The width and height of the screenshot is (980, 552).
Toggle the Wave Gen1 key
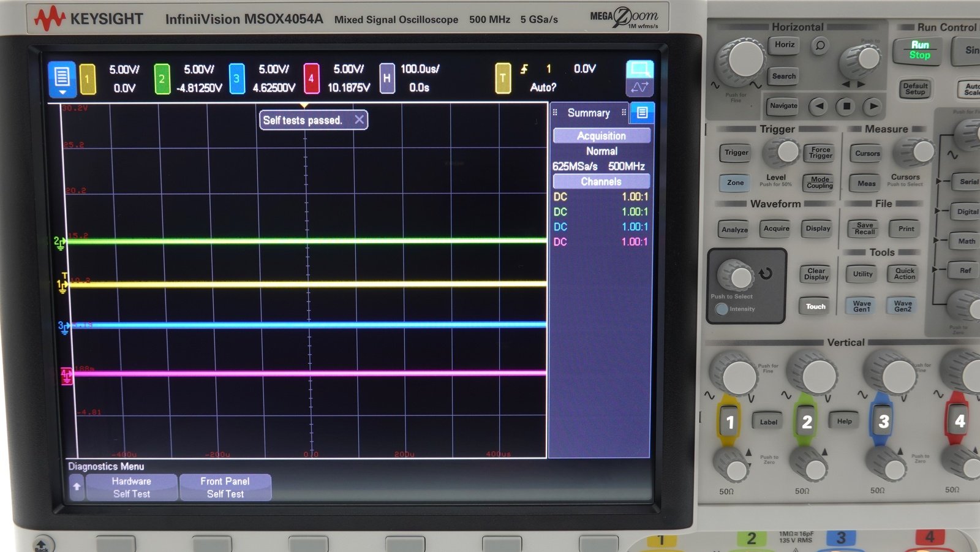coord(862,306)
